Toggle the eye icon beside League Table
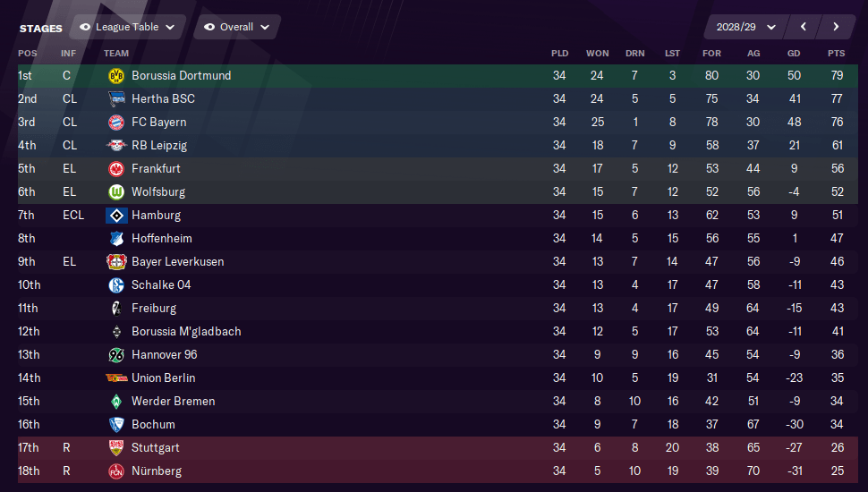The width and height of the screenshot is (868, 492). pyautogui.click(x=85, y=27)
